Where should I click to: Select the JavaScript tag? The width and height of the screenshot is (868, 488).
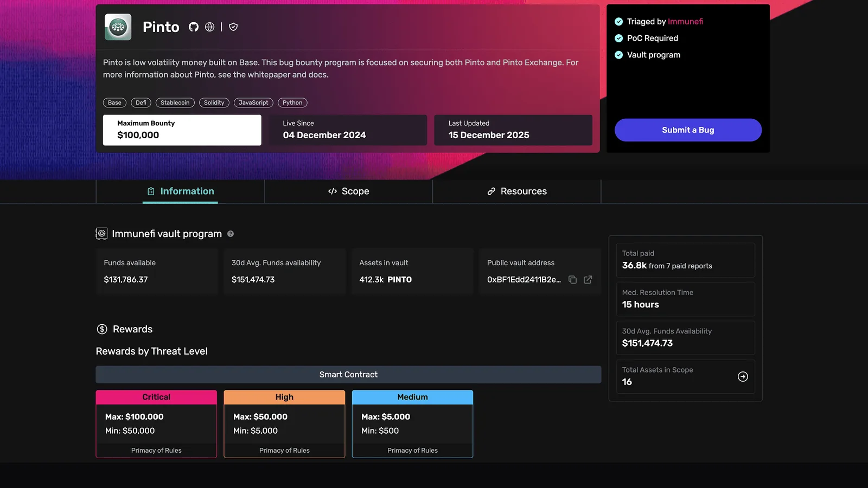point(253,102)
